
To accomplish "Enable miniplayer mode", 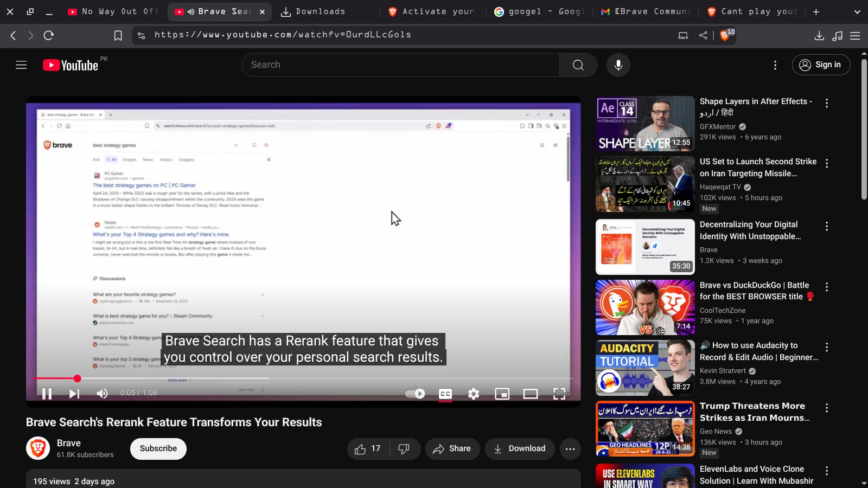I will tap(502, 394).
